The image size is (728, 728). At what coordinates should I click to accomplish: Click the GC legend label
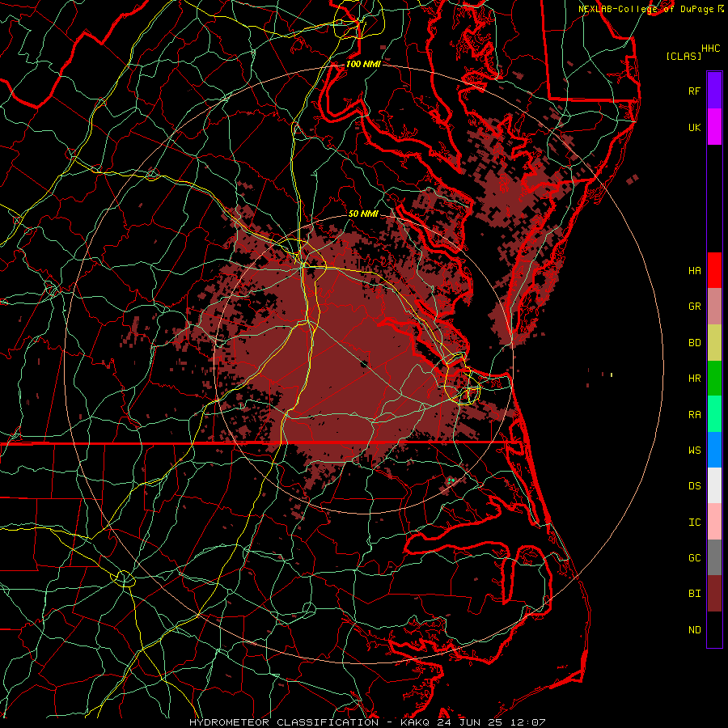[x=694, y=557]
